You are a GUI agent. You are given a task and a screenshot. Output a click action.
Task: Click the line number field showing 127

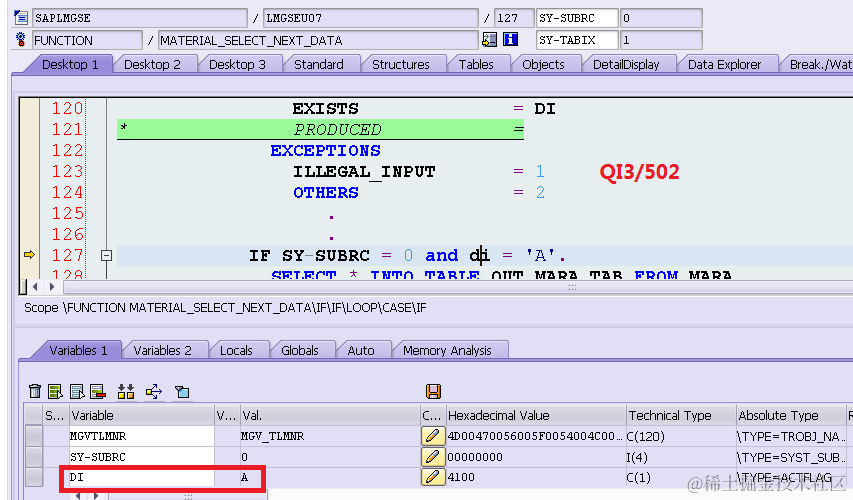point(514,18)
